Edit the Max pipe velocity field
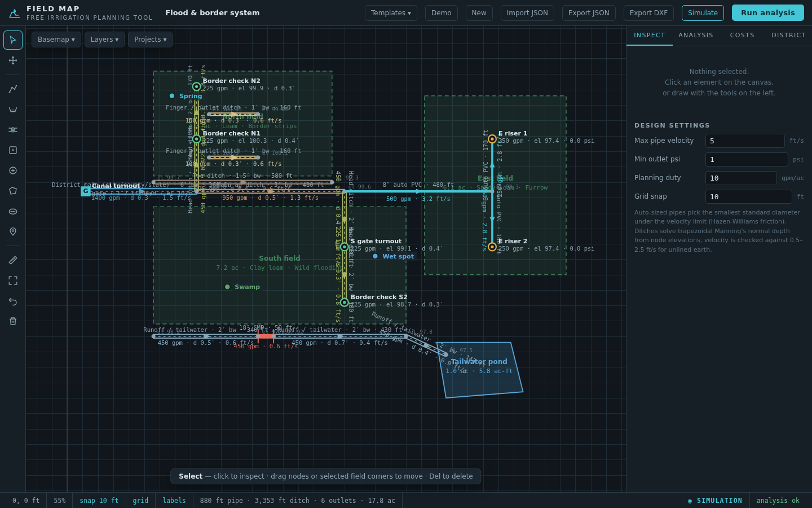This screenshot has height=508, width=812. pos(745,141)
